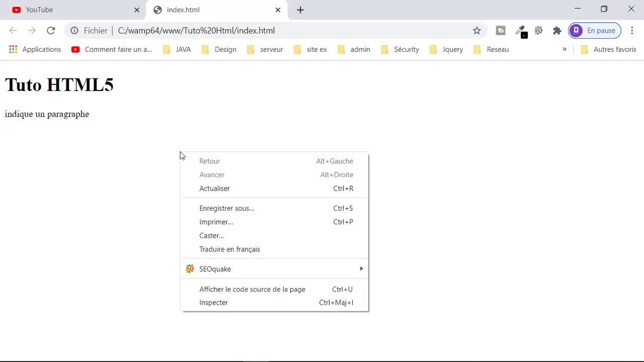
Task: Open the Autres favoris folder
Action: [x=608, y=49]
